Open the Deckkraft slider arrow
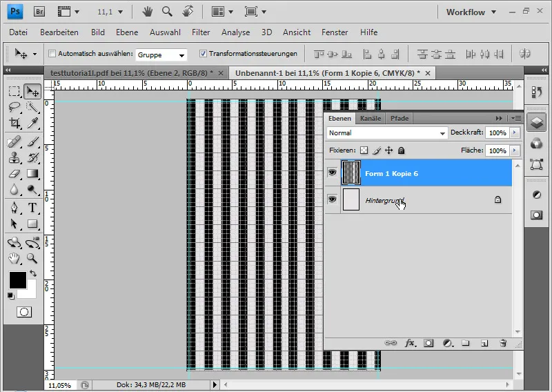The image size is (552, 392). (x=514, y=133)
